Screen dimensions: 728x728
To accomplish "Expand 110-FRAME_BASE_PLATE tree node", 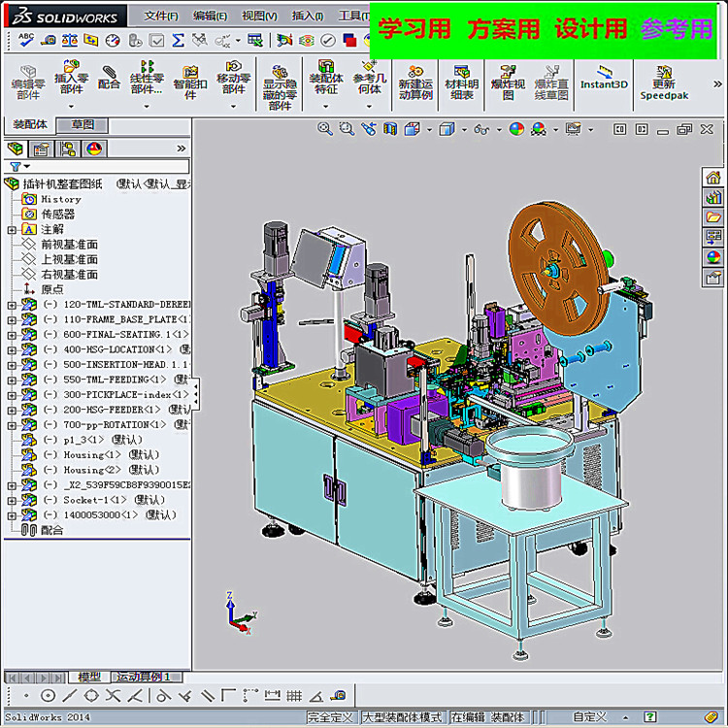I will coord(12,320).
